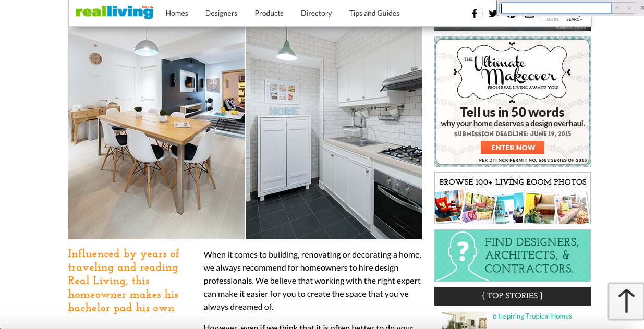Viewport: 644px width, 329px height.
Task: Open the Facebook icon in header
Action: click(475, 14)
